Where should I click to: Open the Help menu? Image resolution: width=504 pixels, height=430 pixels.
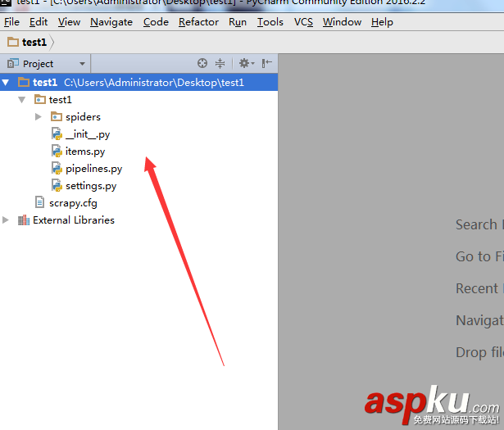point(382,22)
